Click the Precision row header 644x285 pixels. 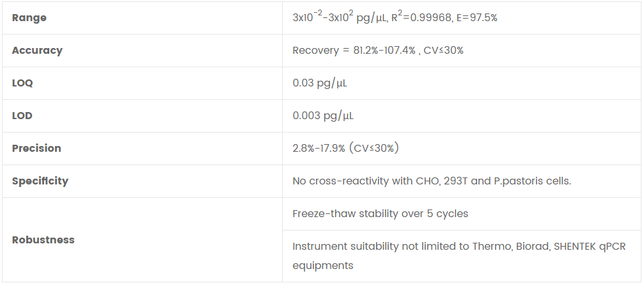coord(36,149)
